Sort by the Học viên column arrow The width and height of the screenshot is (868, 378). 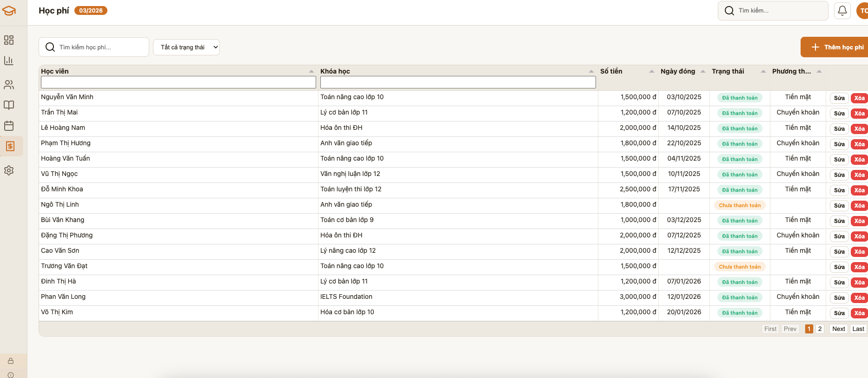click(311, 71)
